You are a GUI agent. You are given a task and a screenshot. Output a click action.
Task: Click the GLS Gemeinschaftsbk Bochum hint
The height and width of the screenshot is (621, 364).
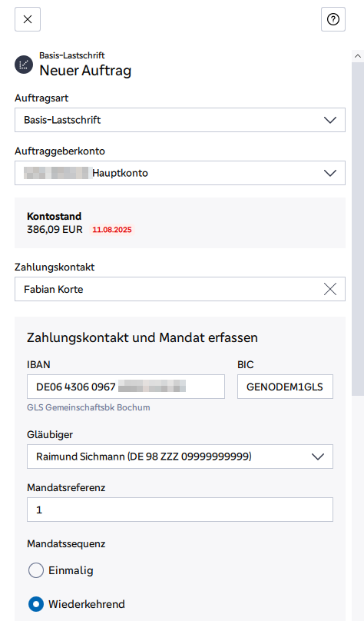(x=88, y=407)
